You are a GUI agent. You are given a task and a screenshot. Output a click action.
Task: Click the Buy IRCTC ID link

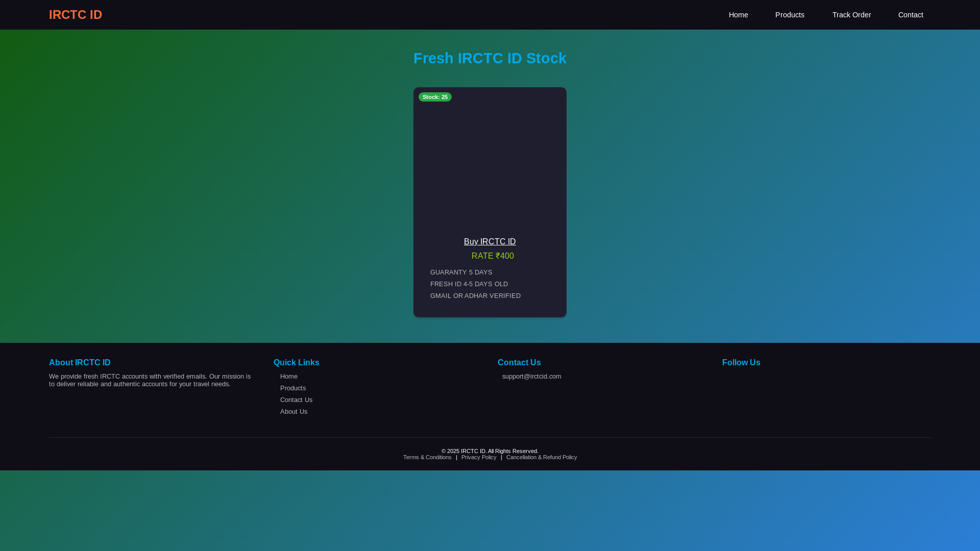[x=490, y=242]
